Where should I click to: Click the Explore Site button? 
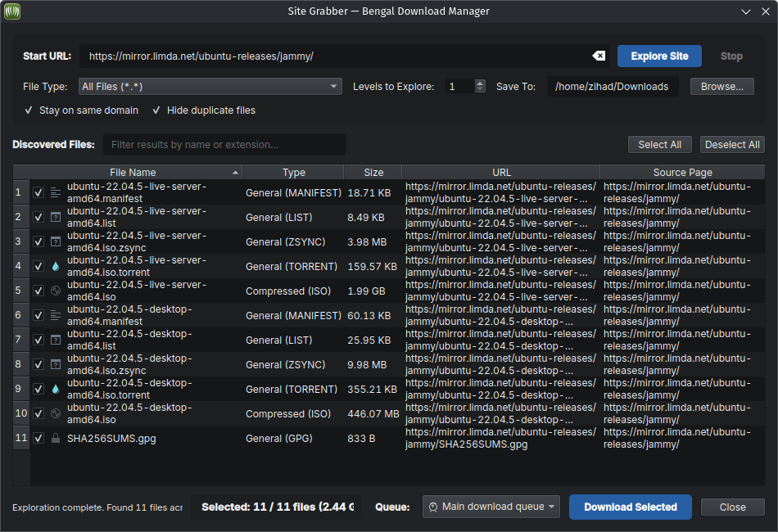pyautogui.click(x=659, y=56)
